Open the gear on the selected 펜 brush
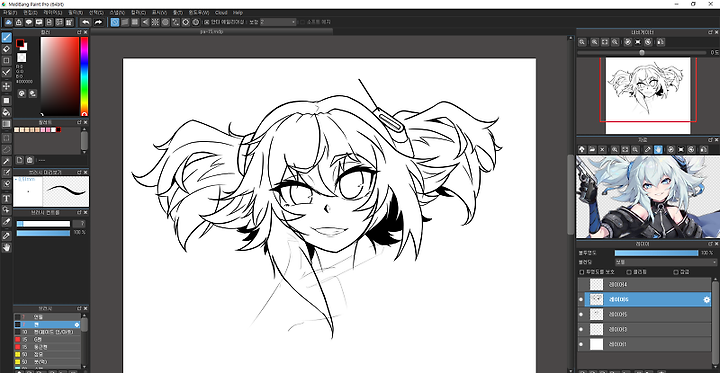 [x=77, y=325]
